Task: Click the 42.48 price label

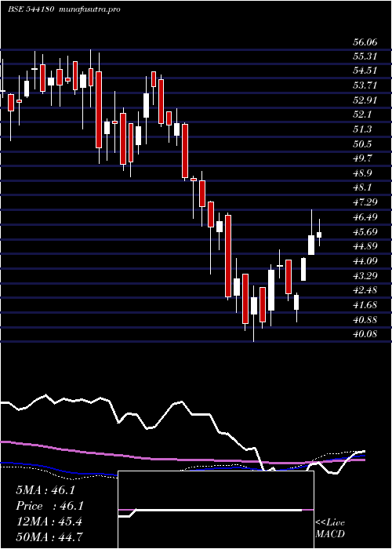Action: tap(365, 290)
